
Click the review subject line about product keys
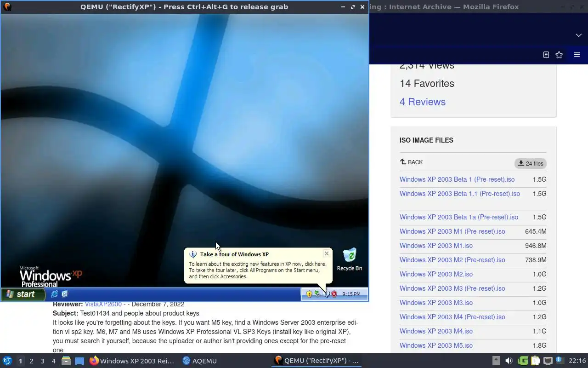[126, 313]
